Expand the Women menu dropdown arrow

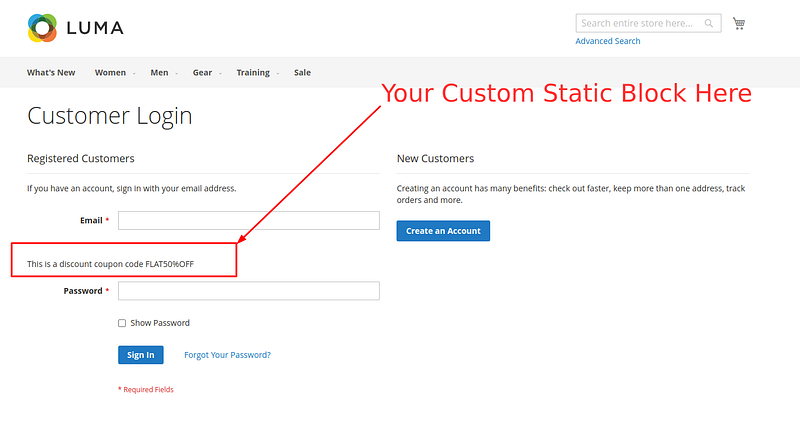(x=134, y=73)
